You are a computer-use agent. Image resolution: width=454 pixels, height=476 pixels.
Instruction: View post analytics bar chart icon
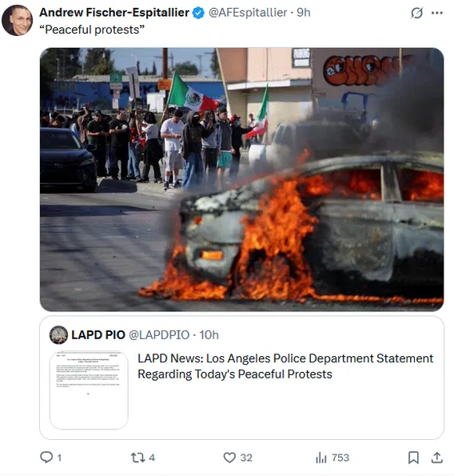pyautogui.click(x=321, y=458)
